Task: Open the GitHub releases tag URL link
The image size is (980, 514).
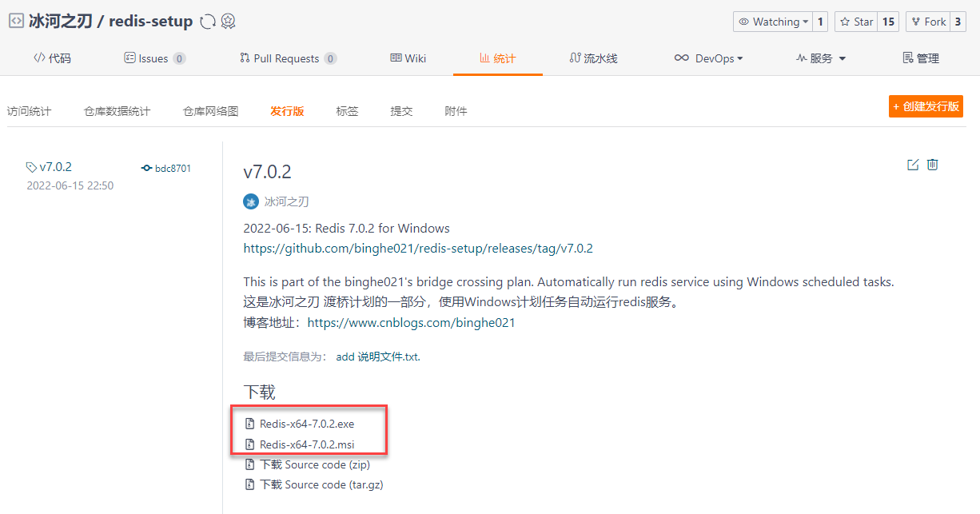Action: [x=418, y=249]
